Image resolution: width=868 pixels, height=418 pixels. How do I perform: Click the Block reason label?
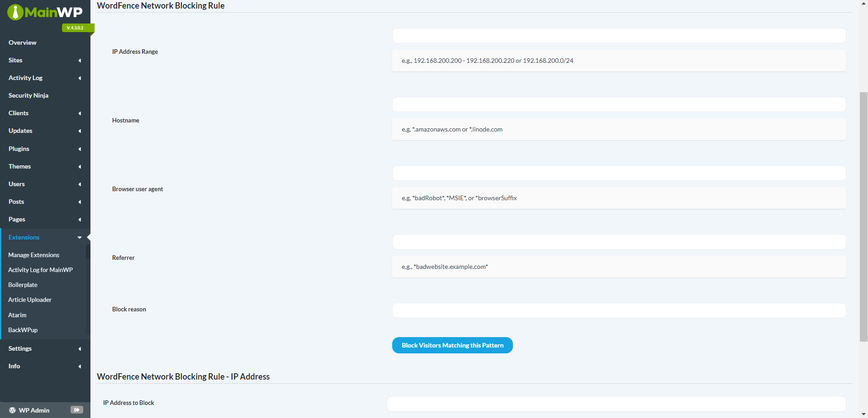point(129,309)
